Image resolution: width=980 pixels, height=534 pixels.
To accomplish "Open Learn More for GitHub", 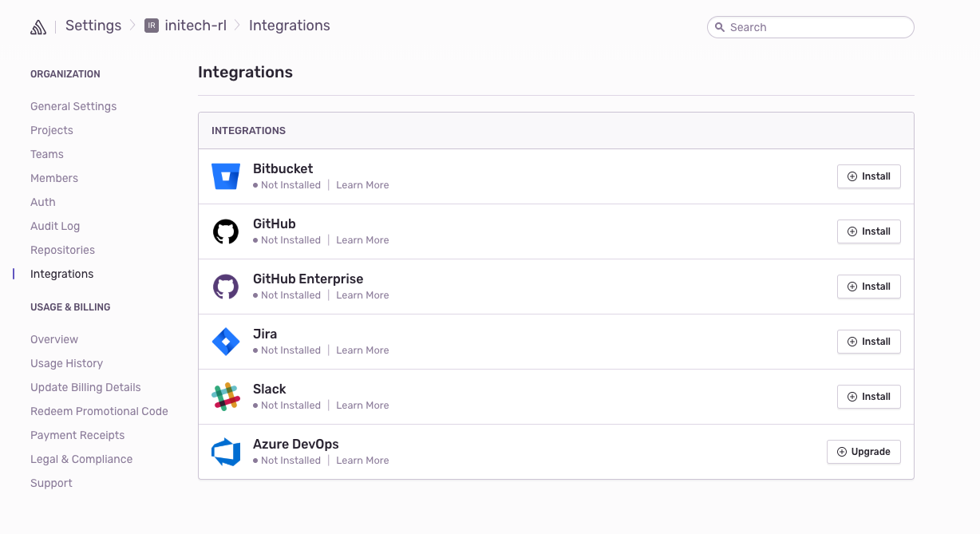I will click(362, 240).
